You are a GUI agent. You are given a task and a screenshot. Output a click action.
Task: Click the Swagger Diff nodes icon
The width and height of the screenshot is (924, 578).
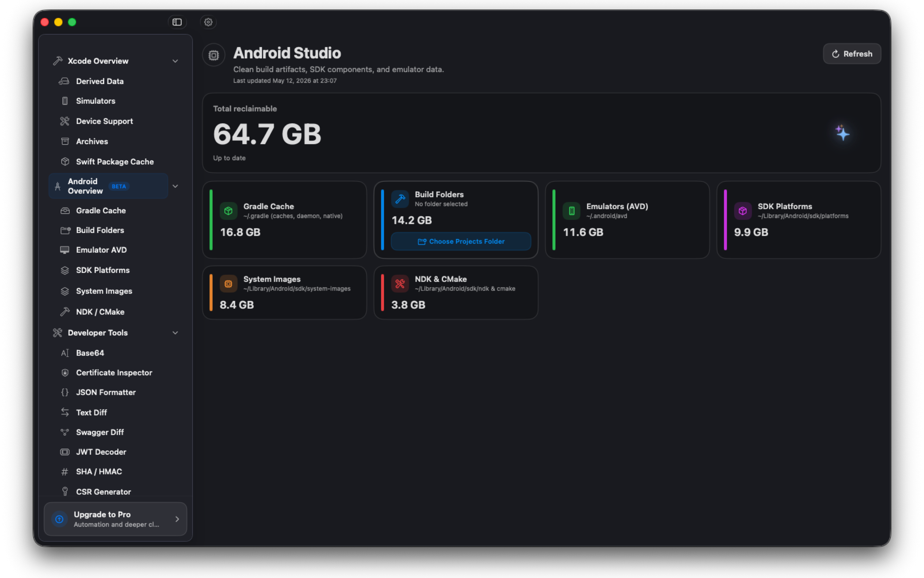(x=65, y=432)
